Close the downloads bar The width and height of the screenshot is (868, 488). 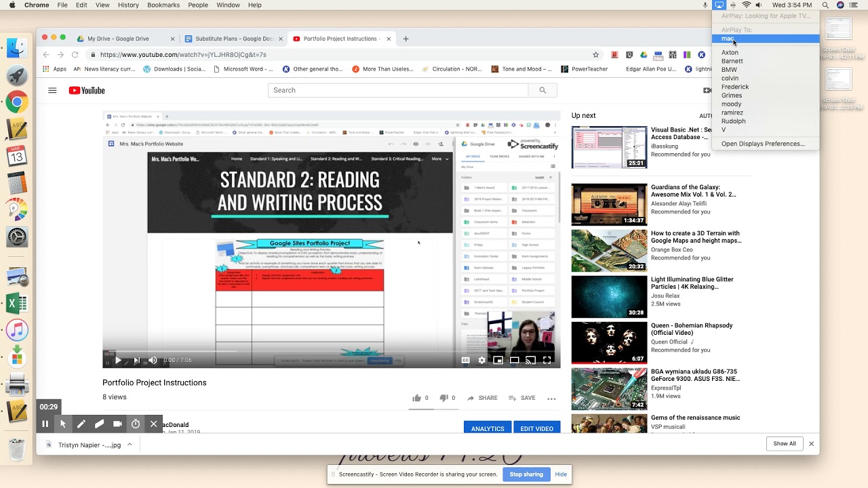click(x=811, y=444)
